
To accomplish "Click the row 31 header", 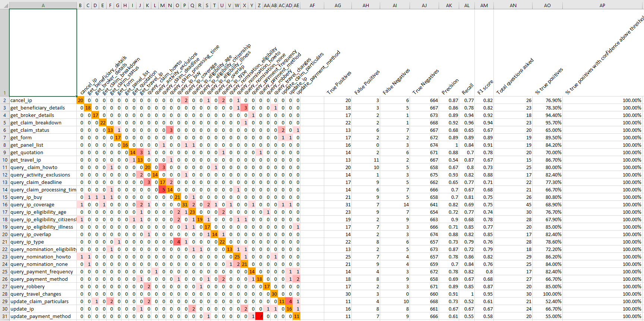I will [4, 316].
